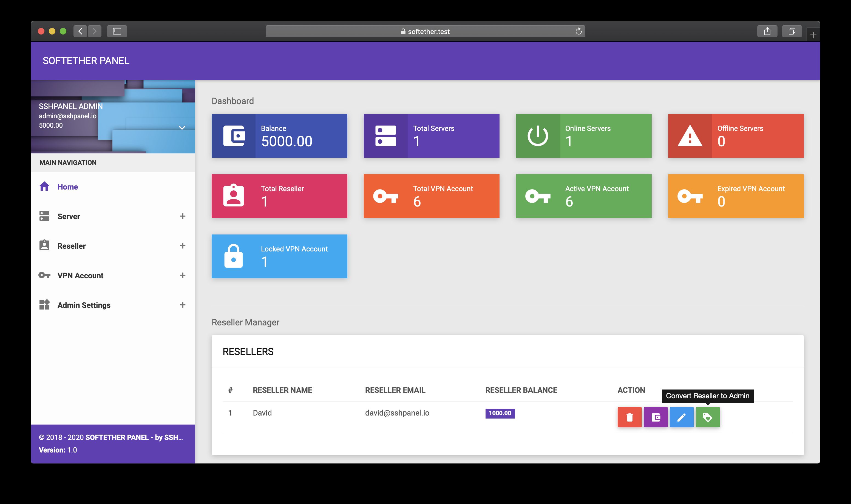Click the blue pencil edit reseller icon

click(681, 417)
